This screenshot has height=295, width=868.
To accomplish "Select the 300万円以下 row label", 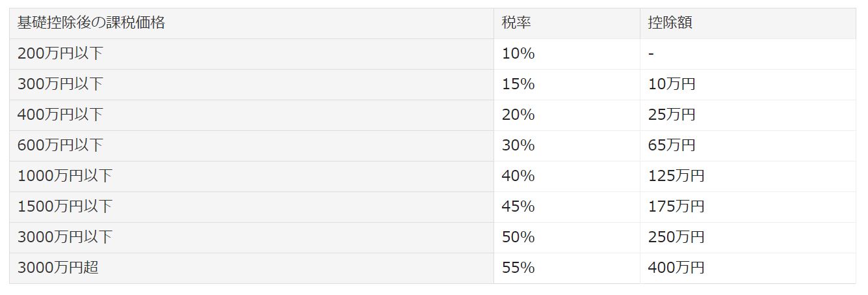I will [60, 84].
